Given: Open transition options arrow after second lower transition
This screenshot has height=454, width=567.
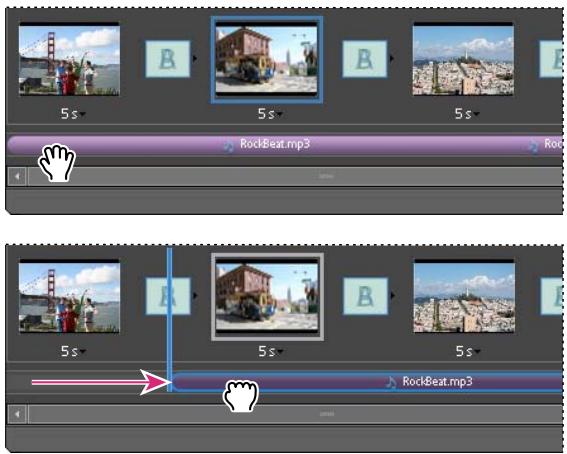Looking at the screenshot, I should [x=393, y=295].
